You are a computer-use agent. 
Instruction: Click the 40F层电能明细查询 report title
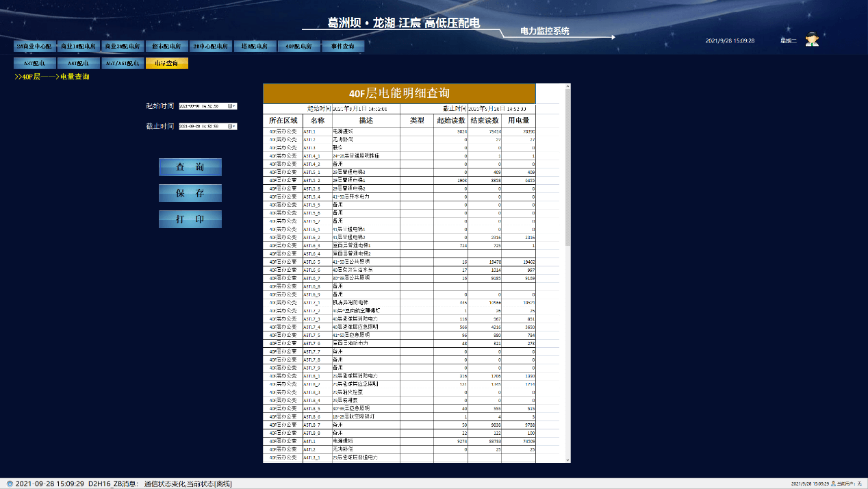pos(399,93)
